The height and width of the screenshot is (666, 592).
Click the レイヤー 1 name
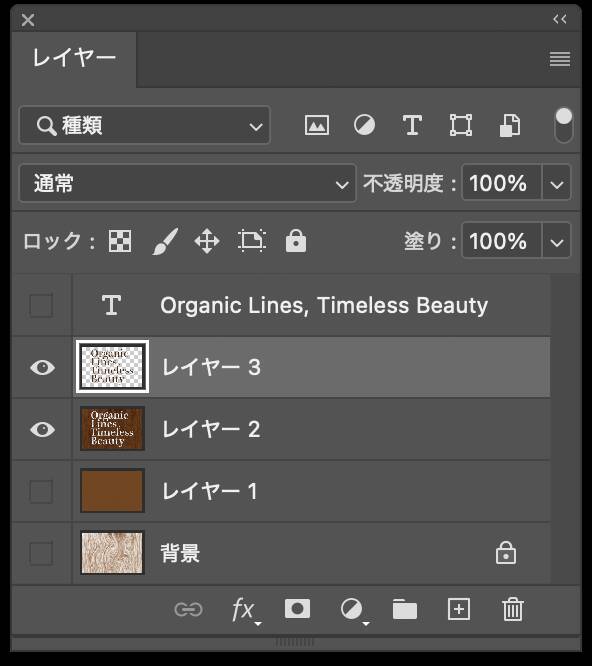pyautogui.click(x=209, y=491)
